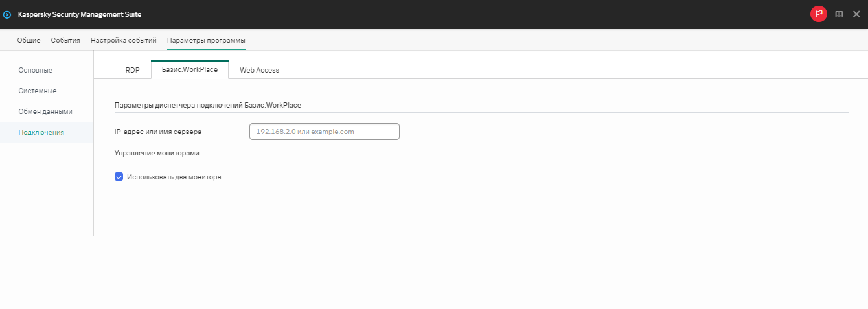
Task: Switch to the Общие tab
Action: (x=29, y=40)
